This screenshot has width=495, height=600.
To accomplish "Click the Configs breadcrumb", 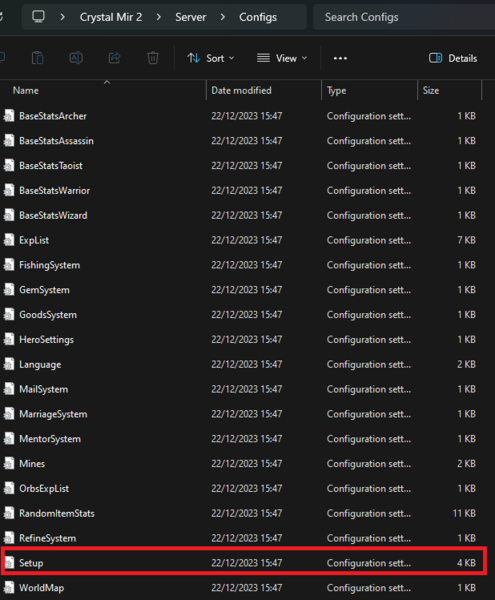I will [x=258, y=17].
